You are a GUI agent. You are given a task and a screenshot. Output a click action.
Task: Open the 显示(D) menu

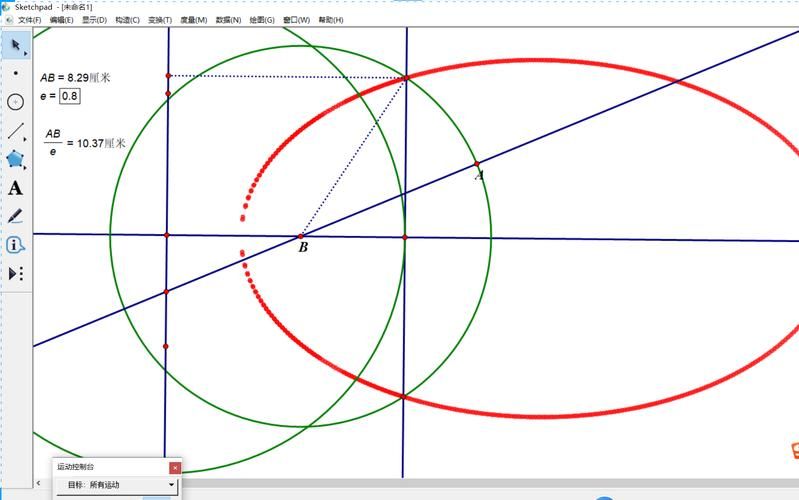point(94,20)
